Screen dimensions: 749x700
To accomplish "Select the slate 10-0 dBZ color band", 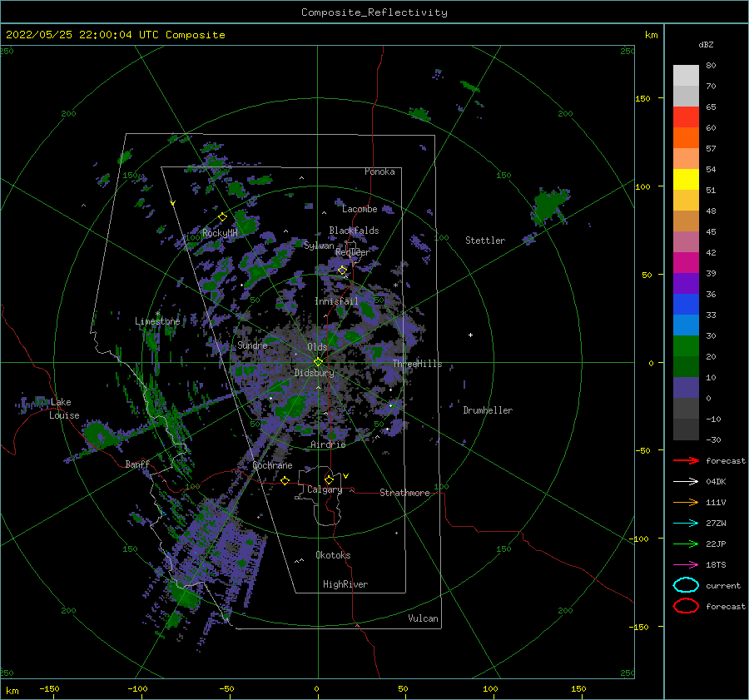I will pyautogui.click(x=686, y=388).
